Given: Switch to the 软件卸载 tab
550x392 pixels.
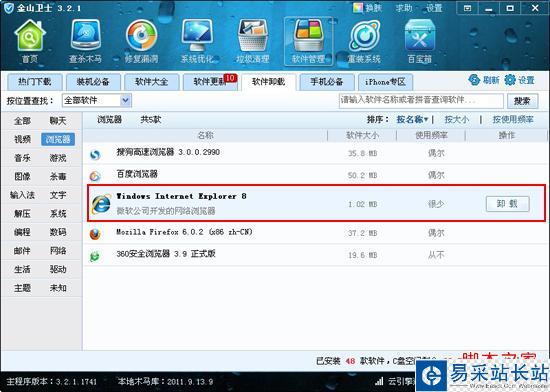Looking at the screenshot, I should pos(269,82).
